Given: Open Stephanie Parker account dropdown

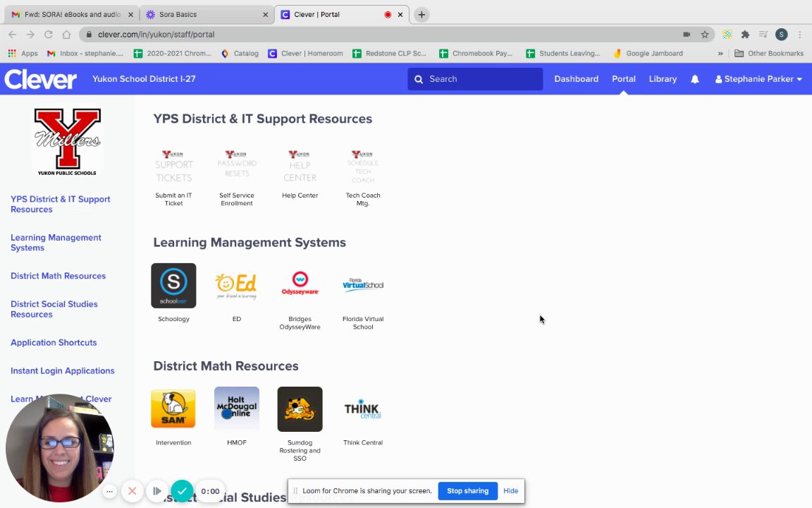Looking at the screenshot, I should (x=758, y=79).
